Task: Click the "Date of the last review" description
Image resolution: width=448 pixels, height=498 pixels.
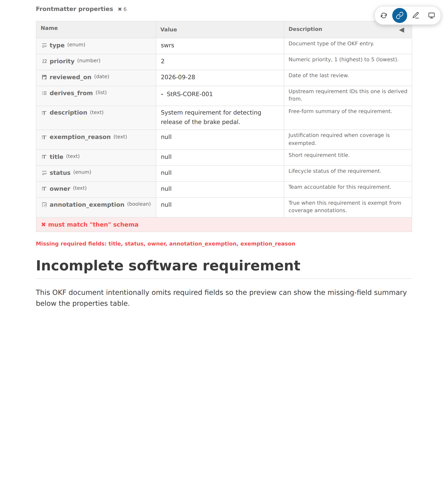Action: click(x=319, y=75)
